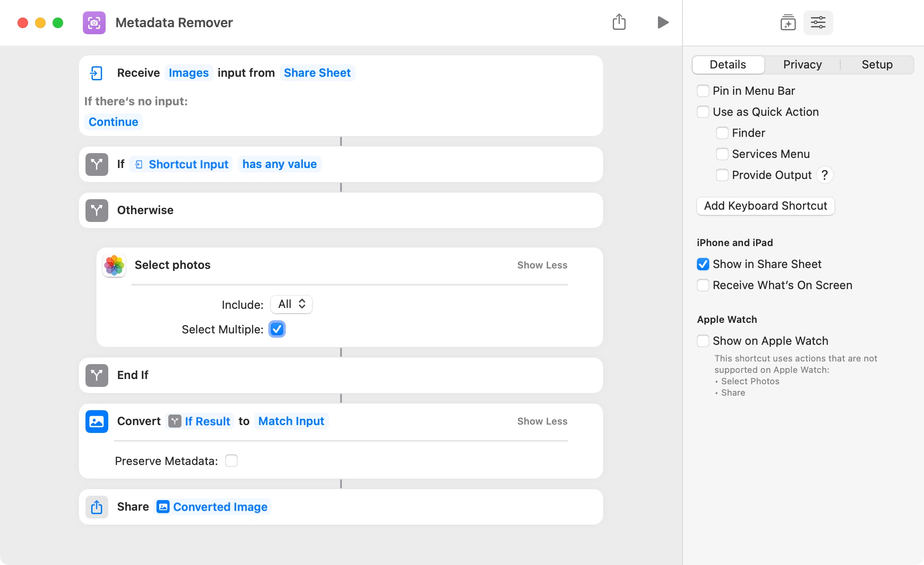Click the Metadata Remover shortcut icon

[94, 22]
